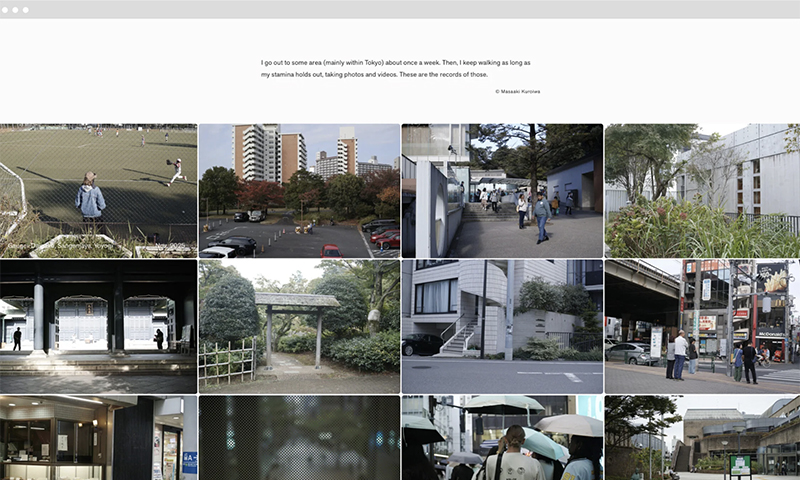The width and height of the screenshot is (800, 480).
Task: Click the © Masaaki Kuroiwa credit text
Action: click(x=517, y=91)
